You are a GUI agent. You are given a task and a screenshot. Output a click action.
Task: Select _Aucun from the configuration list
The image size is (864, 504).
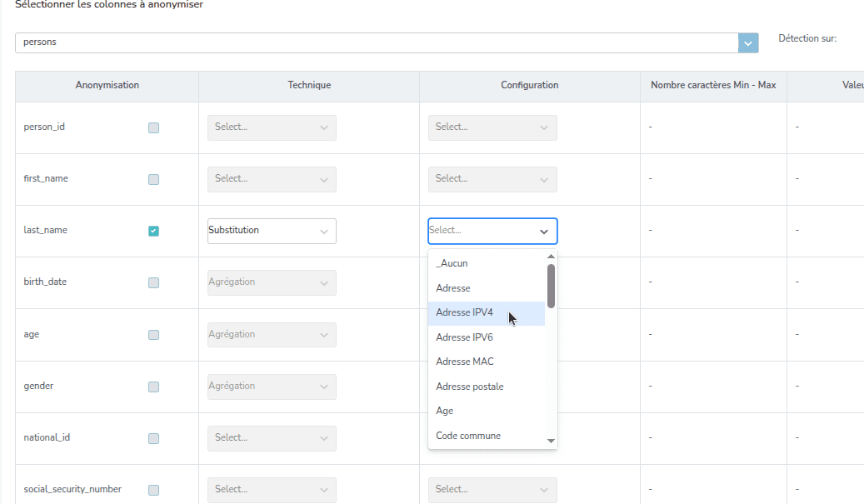(x=452, y=263)
